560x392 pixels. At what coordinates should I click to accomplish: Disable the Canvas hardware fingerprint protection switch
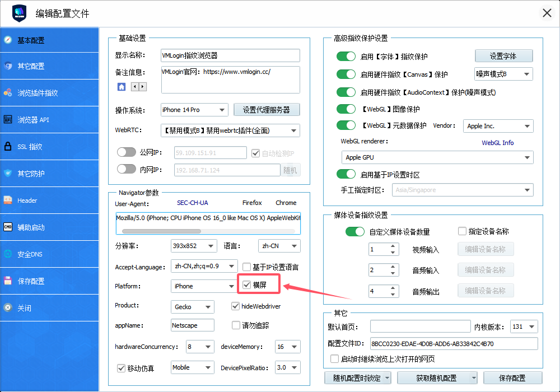coord(346,74)
